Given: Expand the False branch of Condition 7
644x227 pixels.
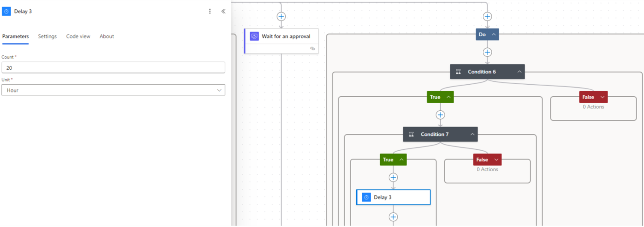Looking at the screenshot, I should tap(496, 160).
